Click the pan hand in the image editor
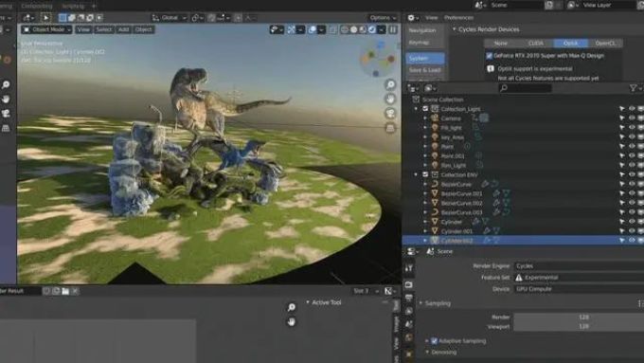 coord(291,322)
